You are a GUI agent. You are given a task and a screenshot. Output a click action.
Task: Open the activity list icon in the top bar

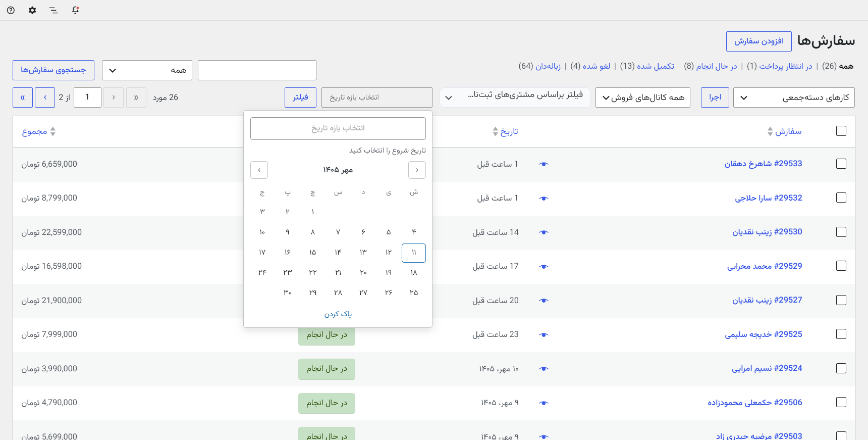click(53, 10)
